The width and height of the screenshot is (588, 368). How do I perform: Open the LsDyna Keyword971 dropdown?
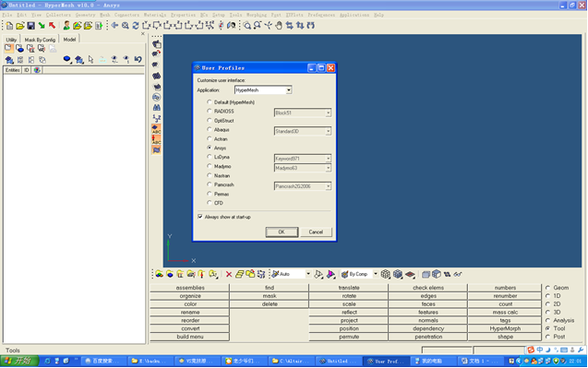(328, 159)
